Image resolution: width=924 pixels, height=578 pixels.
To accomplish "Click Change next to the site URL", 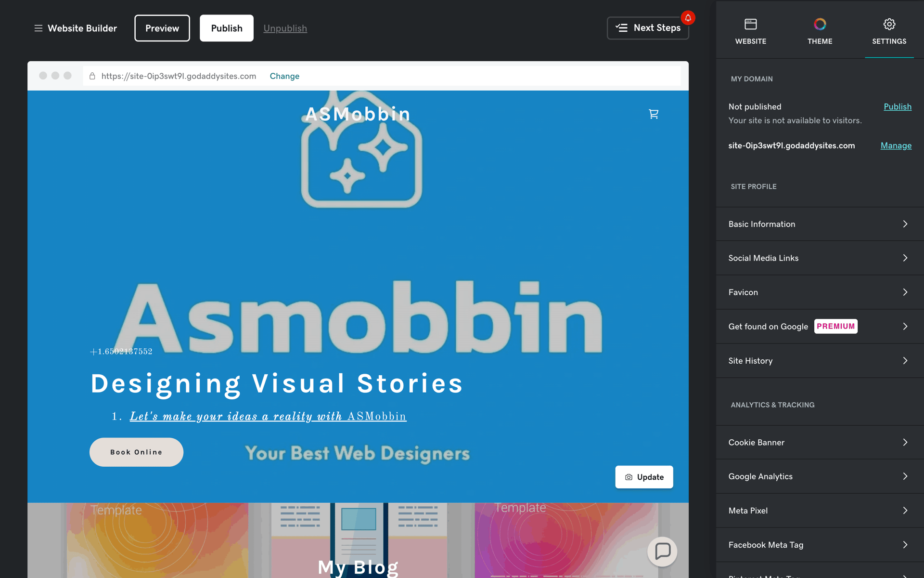I will [284, 76].
